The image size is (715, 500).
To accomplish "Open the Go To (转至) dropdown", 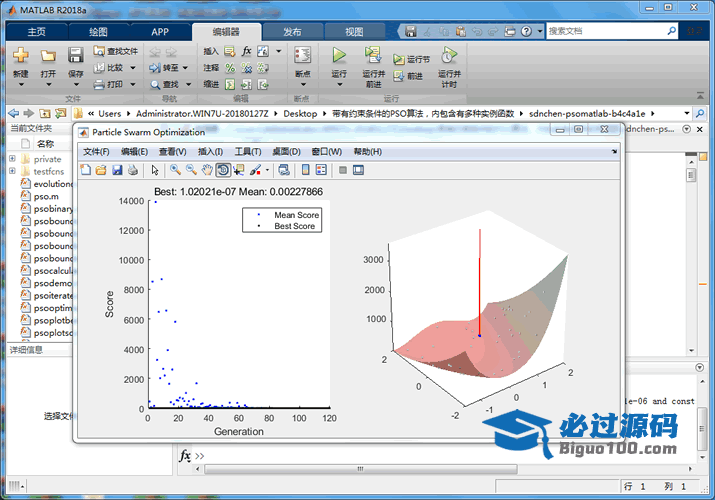I will (x=185, y=68).
